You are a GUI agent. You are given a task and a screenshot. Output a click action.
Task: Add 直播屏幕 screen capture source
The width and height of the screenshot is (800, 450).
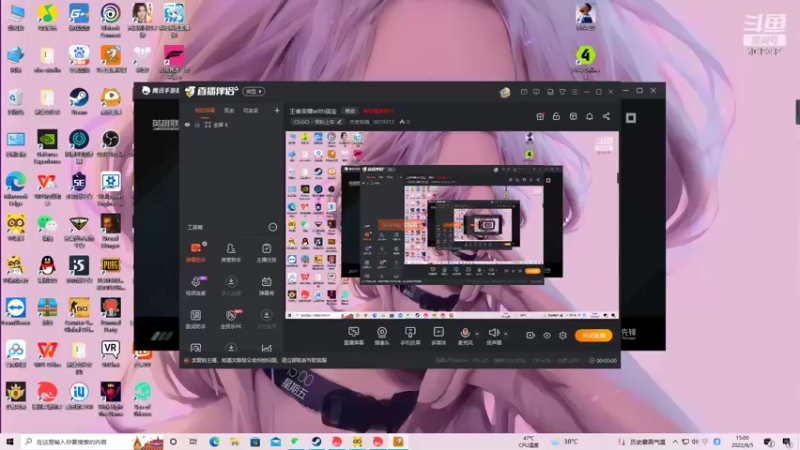tap(354, 336)
